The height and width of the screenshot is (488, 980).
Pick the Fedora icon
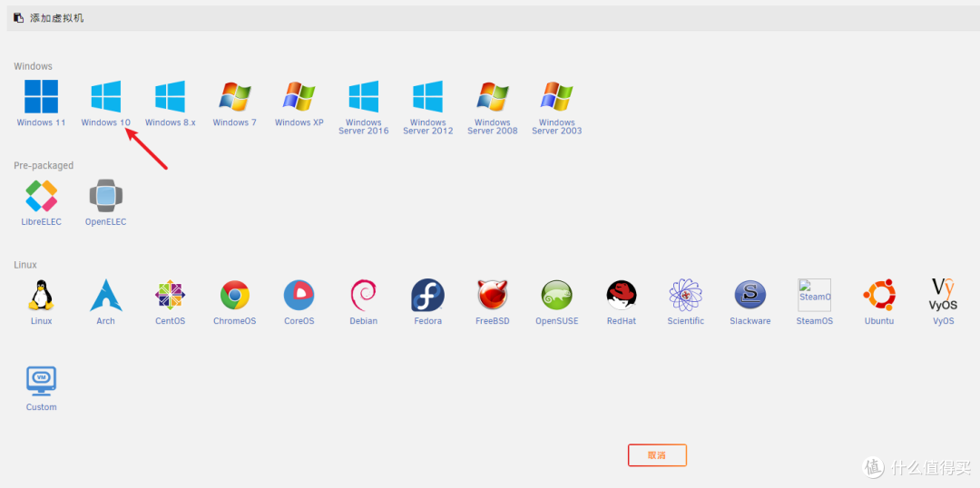coord(428,295)
